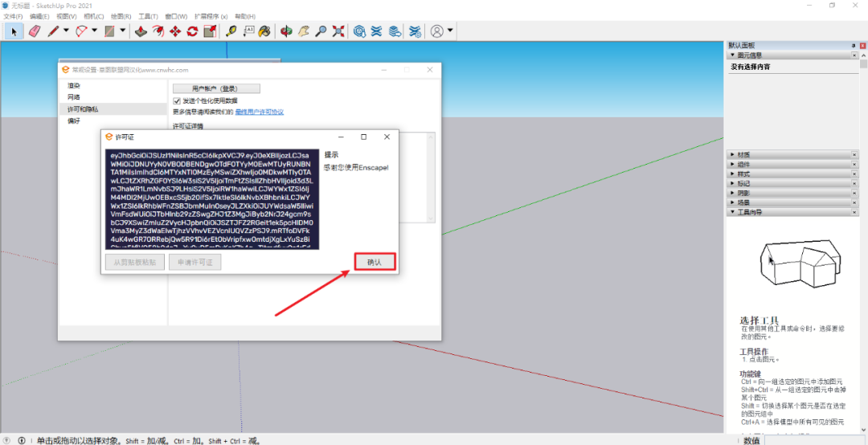This screenshot has height=445, width=868.
Task: Select the Eraser tool in toolbar
Action: (34, 31)
